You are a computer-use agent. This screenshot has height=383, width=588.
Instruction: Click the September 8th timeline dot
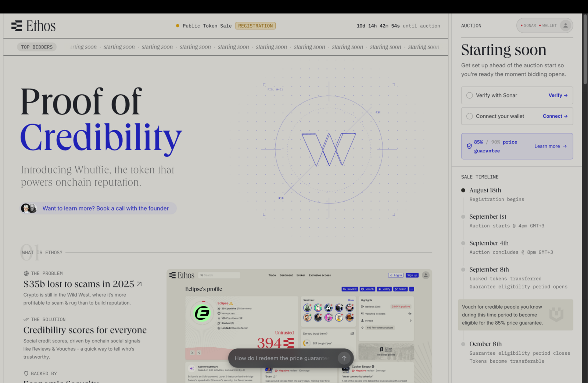pos(463,270)
